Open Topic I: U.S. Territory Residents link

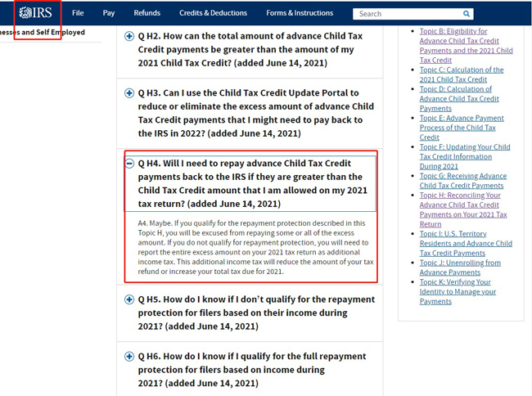466,244
